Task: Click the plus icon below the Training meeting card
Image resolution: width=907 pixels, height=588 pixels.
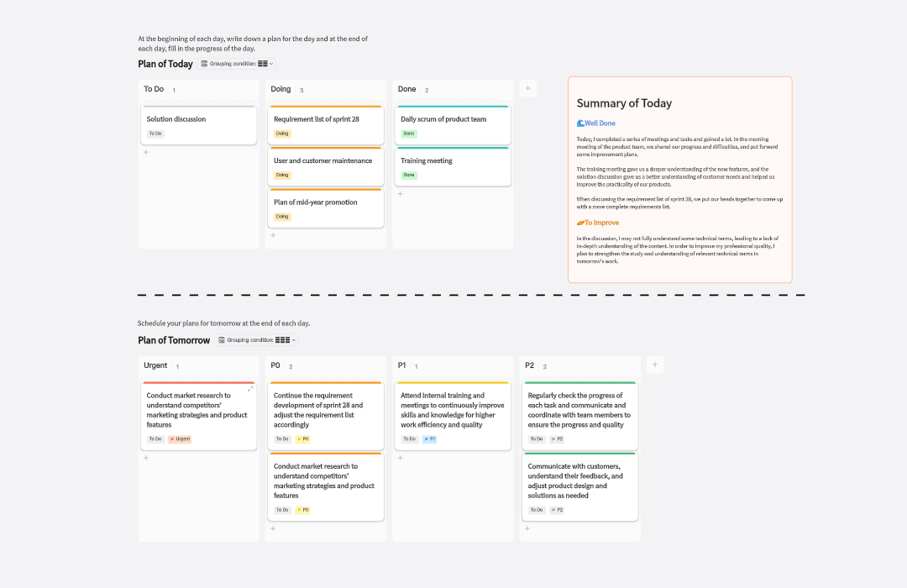Action: (x=400, y=193)
